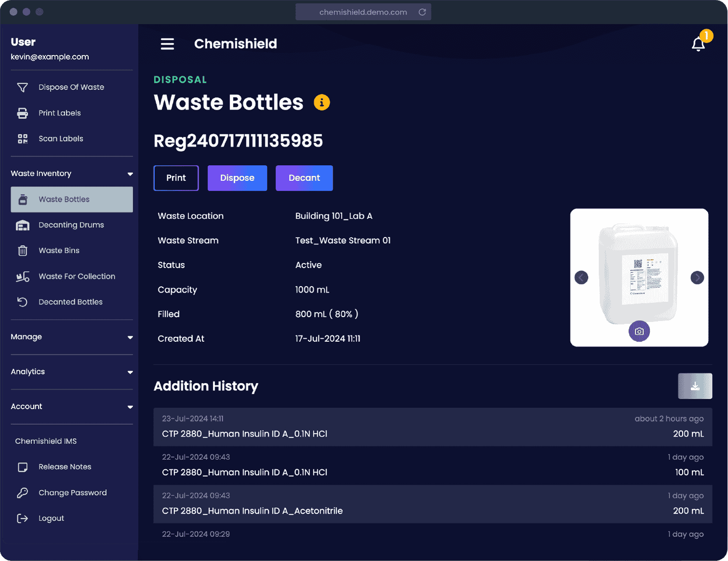Screen dimensions: 728x561
Task: Click the Logout exit icon
Action: click(23, 519)
